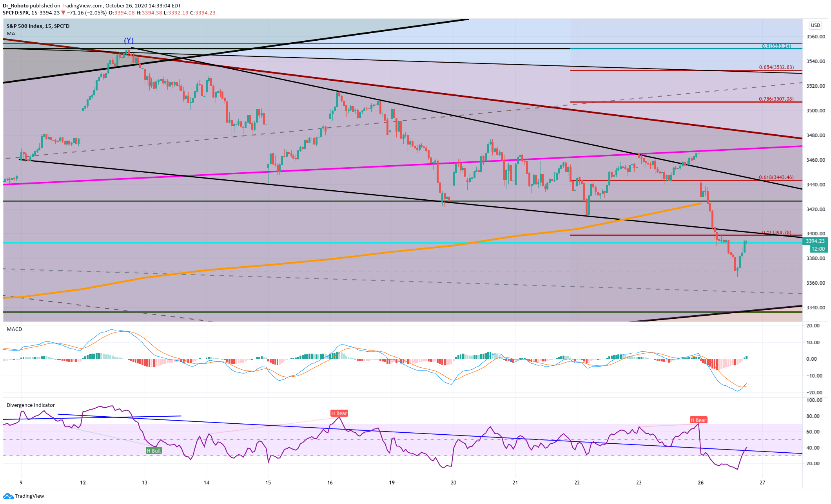This screenshot has width=831, height=504.
Task: Click the Dr_Roboto author name in the header
Action: tap(16, 6)
